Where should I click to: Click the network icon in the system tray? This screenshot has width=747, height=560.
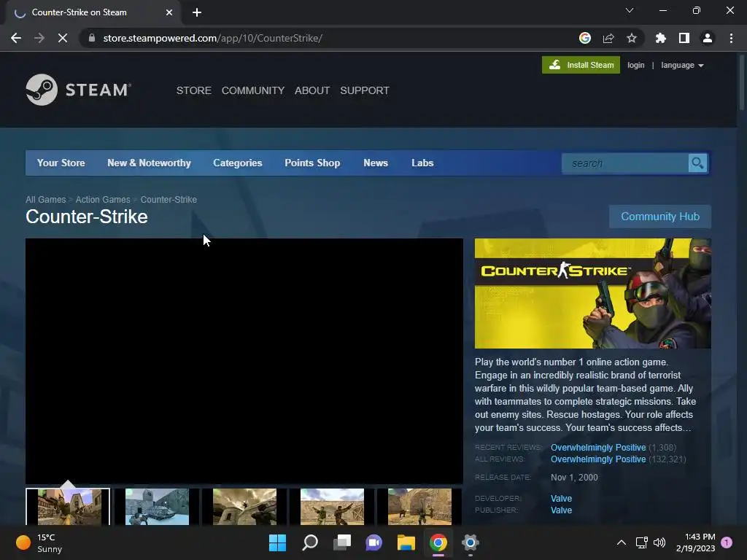pyautogui.click(x=642, y=542)
